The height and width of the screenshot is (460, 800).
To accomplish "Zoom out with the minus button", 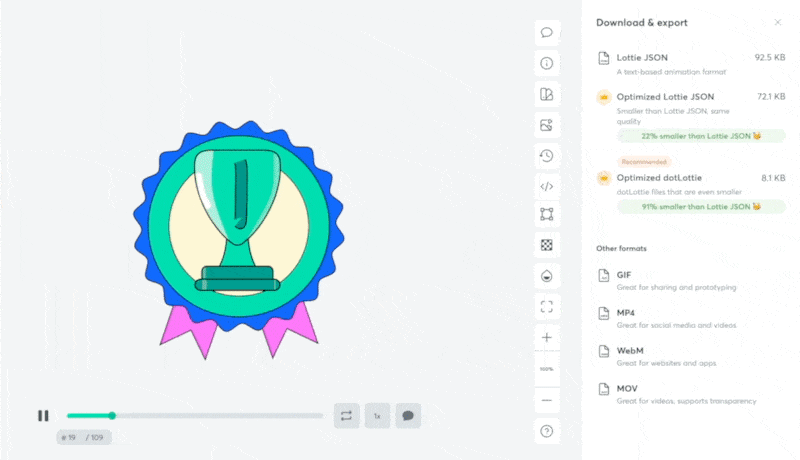I will (547, 400).
